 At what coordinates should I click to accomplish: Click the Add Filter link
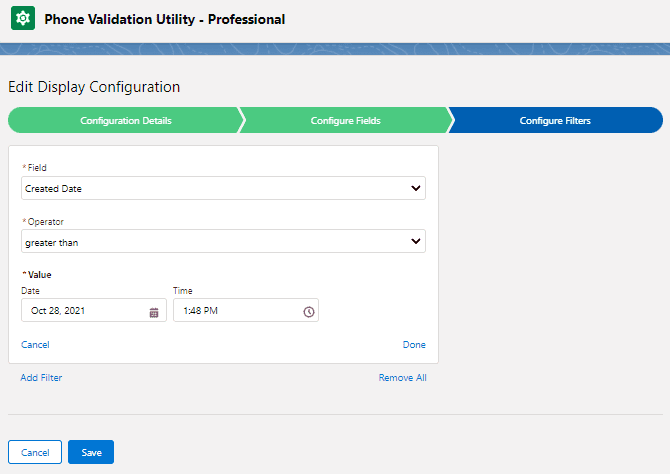[41, 378]
